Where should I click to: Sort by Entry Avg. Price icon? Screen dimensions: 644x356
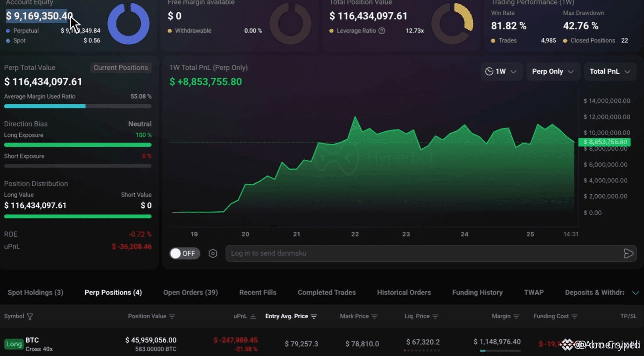click(314, 317)
